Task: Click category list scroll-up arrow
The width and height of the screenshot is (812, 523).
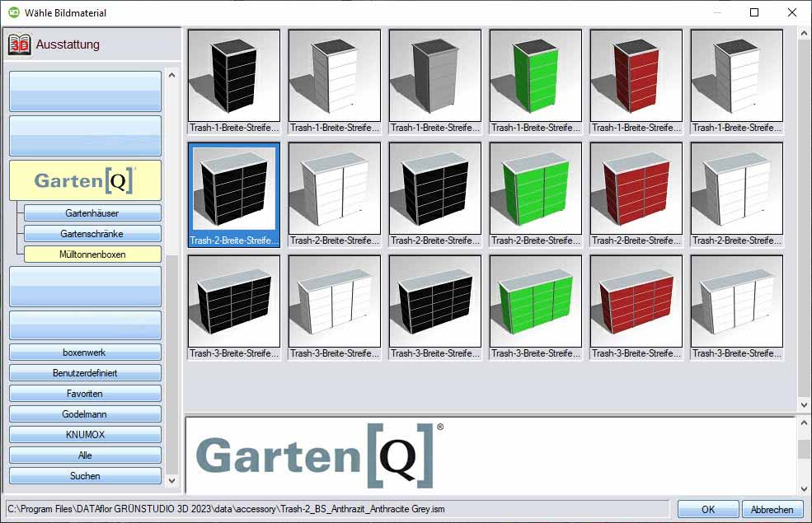Action: pyautogui.click(x=172, y=75)
